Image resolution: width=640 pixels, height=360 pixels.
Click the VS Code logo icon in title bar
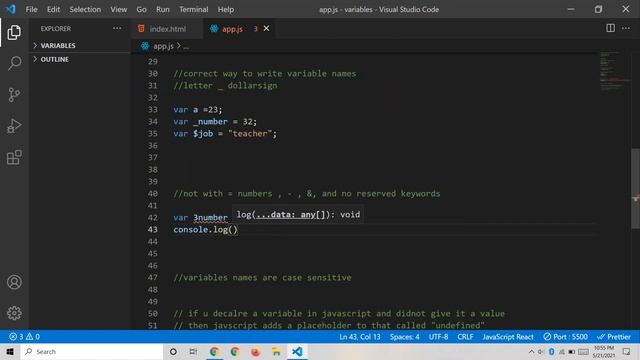coord(11,9)
